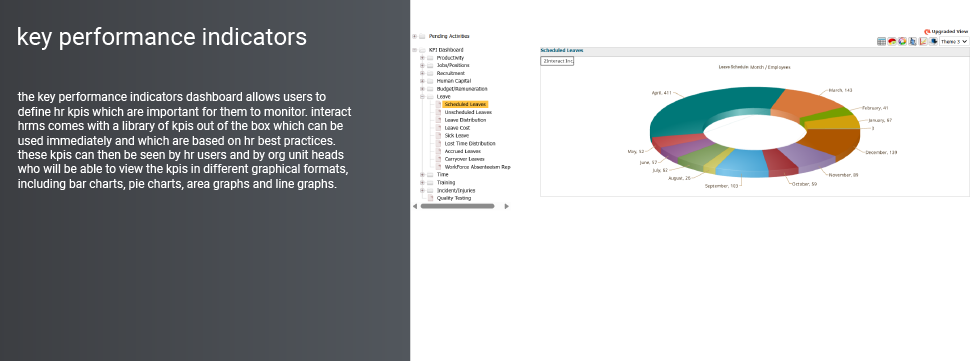Switch to the table grid view icon
The height and width of the screenshot is (361, 972).
(x=881, y=42)
